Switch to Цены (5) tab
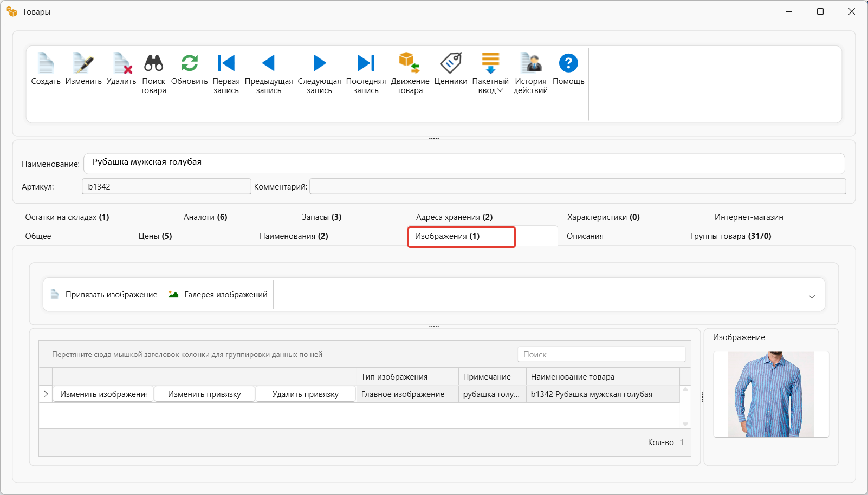The image size is (868, 495). [x=155, y=236]
